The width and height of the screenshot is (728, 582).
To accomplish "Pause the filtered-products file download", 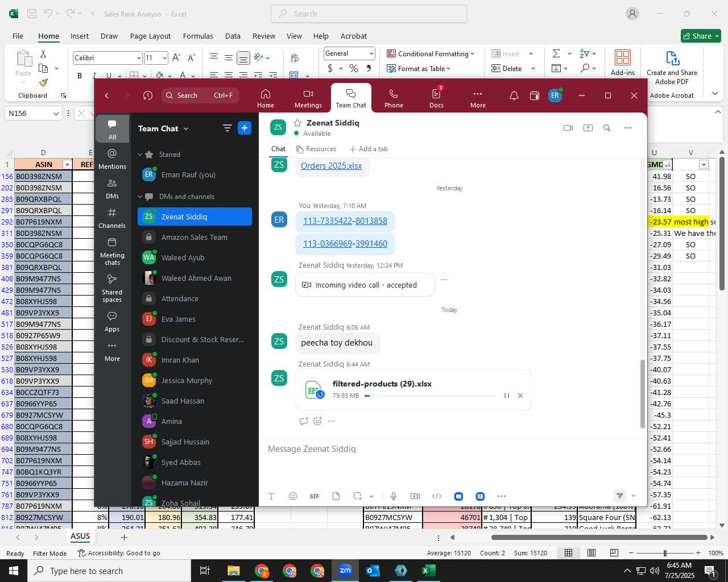I will click(x=506, y=396).
